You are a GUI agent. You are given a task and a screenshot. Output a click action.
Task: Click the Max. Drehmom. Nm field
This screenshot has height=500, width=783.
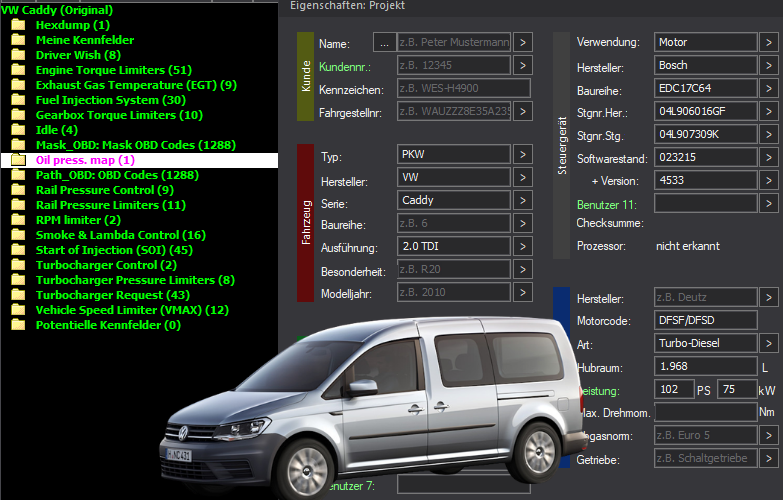coord(706,412)
